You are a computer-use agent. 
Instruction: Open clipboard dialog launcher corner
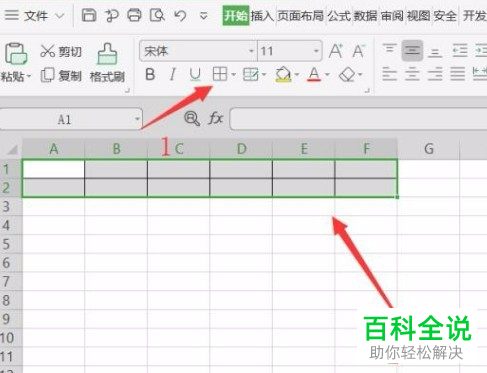(127, 90)
